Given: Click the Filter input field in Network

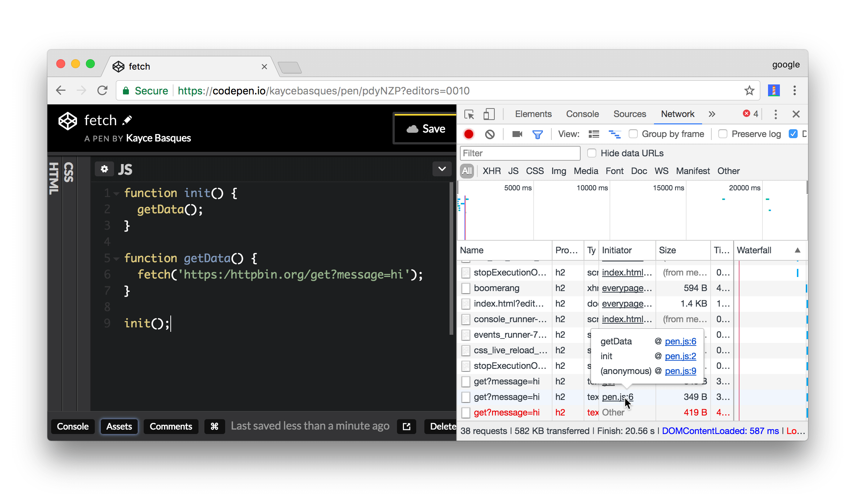Looking at the screenshot, I should pyautogui.click(x=520, y=153).
